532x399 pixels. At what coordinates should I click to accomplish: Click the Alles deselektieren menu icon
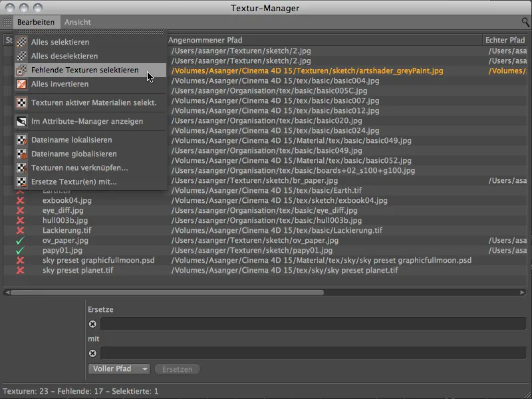click(x=21, y=56)
